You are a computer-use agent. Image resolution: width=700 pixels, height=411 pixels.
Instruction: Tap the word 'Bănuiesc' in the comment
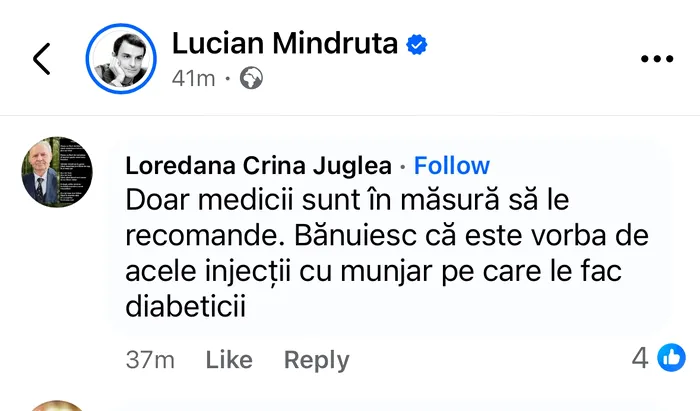(304, 237)
